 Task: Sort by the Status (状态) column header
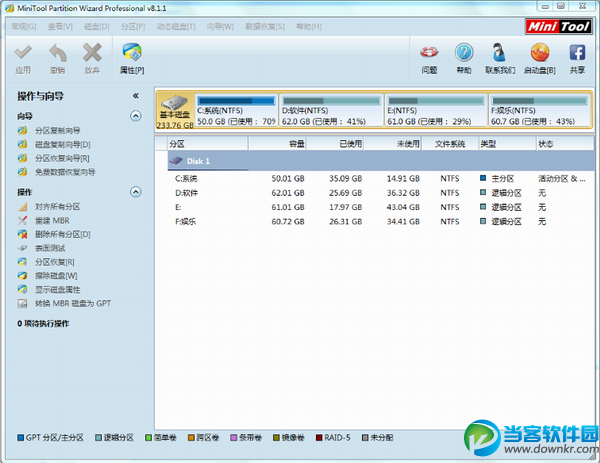[565, 144]
